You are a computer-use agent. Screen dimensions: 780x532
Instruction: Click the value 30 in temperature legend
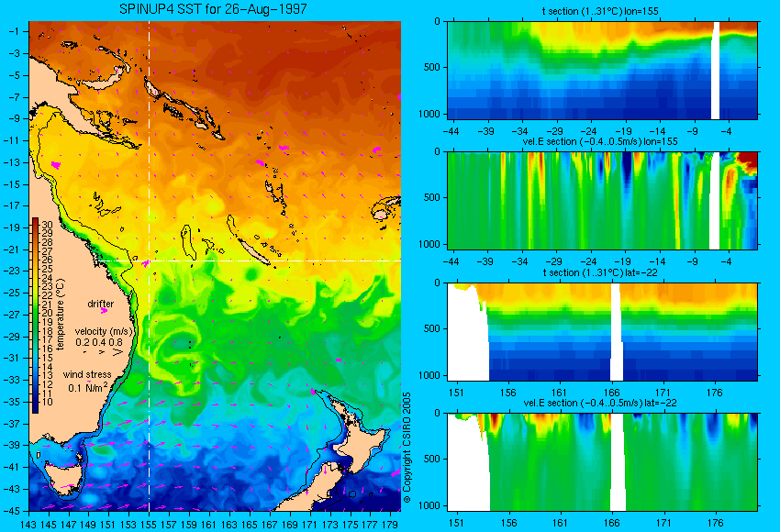[x=47, y=225]
